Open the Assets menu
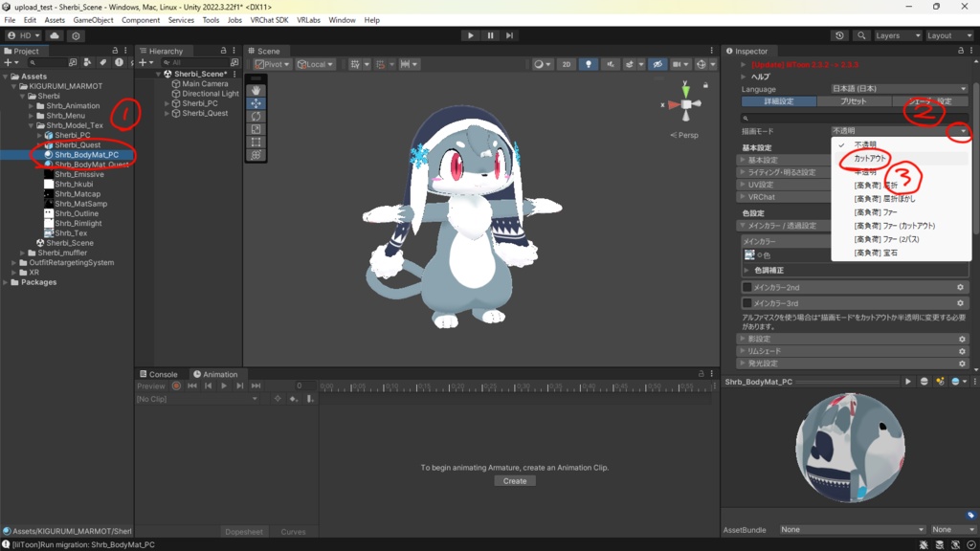Screen dimensions: 980x551 pos(55,20)
